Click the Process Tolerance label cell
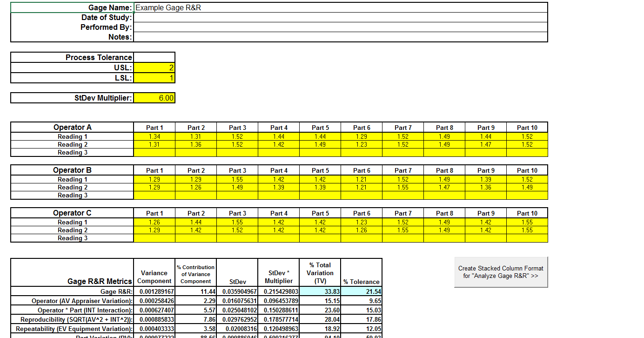This screenshot has width=644, height=338. pyautogui.click(x=72, y=57)
